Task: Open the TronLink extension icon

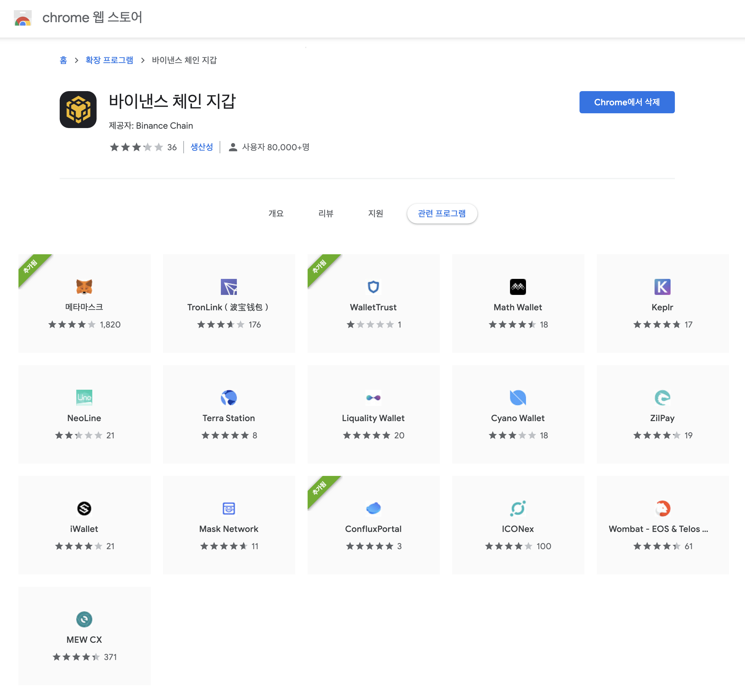Action: tap(229, 287)
